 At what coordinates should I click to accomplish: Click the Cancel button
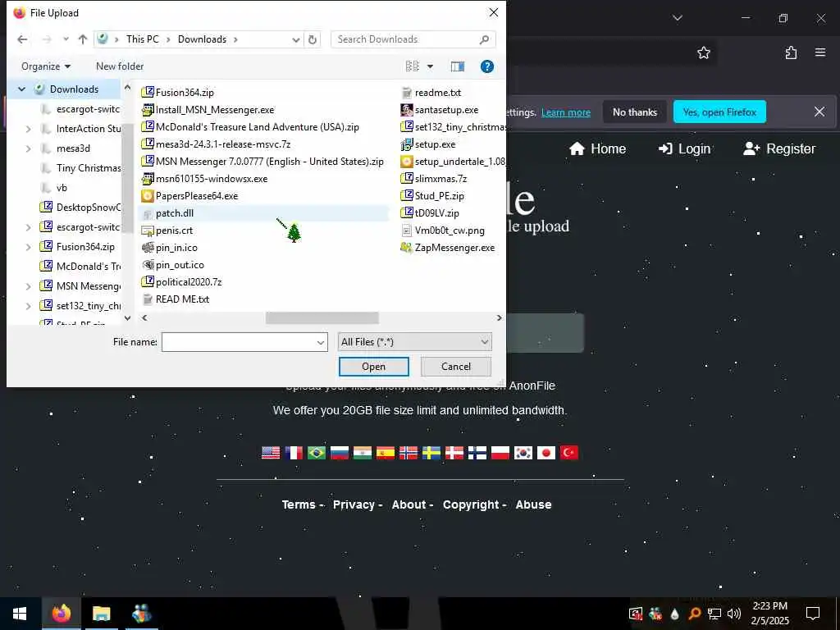[x=456, y=367]
